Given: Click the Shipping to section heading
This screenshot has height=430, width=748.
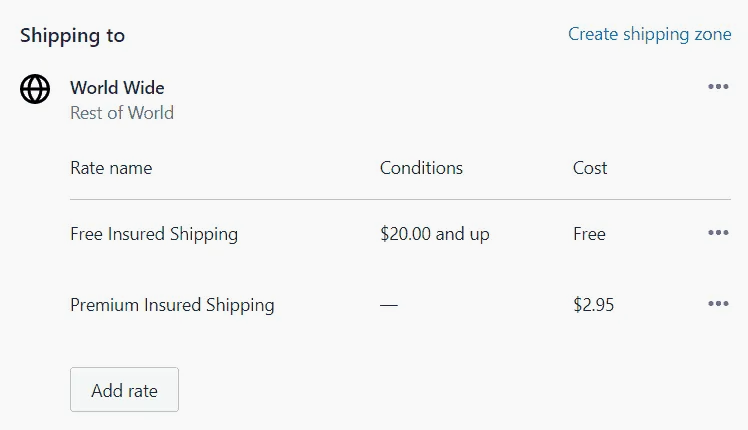Looking at the screenshot, I should tap(72, 35).
